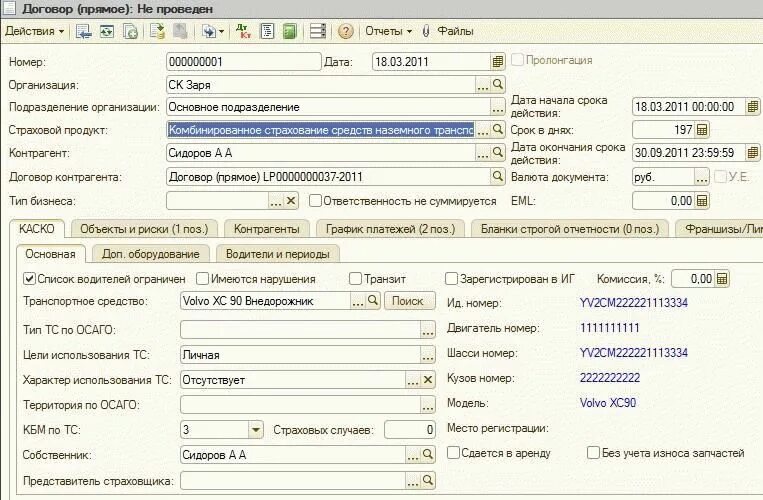Screen dimensions: 763x500
Task: Toggle Без учета износа запчастей checkbox
Action: click(593, 453)
